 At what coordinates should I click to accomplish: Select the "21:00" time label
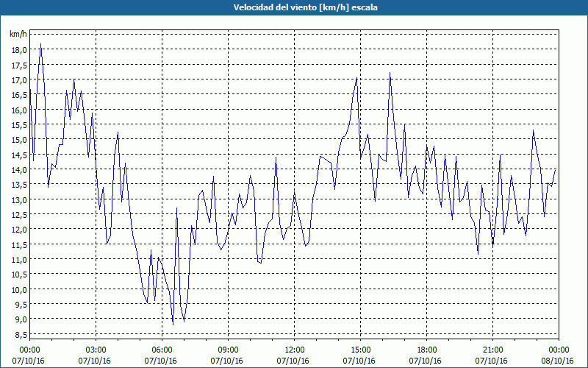point(492,350)
